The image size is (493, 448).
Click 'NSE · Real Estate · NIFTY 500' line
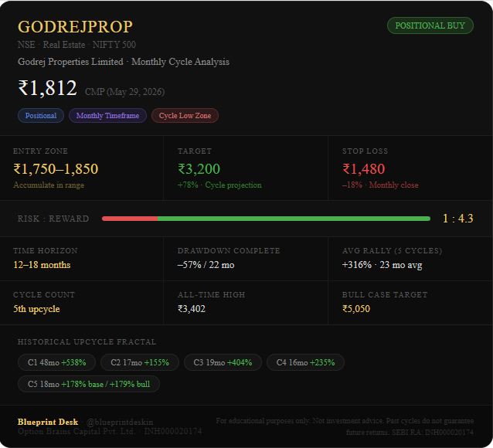76,45
